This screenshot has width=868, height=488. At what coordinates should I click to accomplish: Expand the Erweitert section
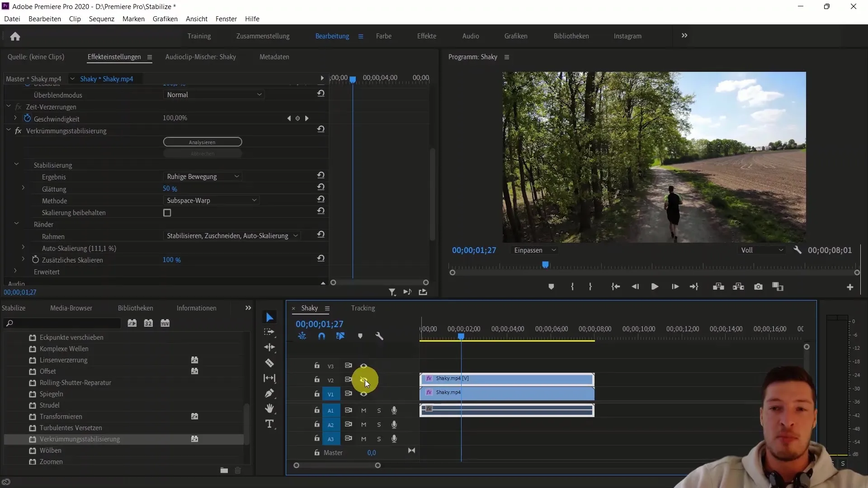tap(15, 271)
